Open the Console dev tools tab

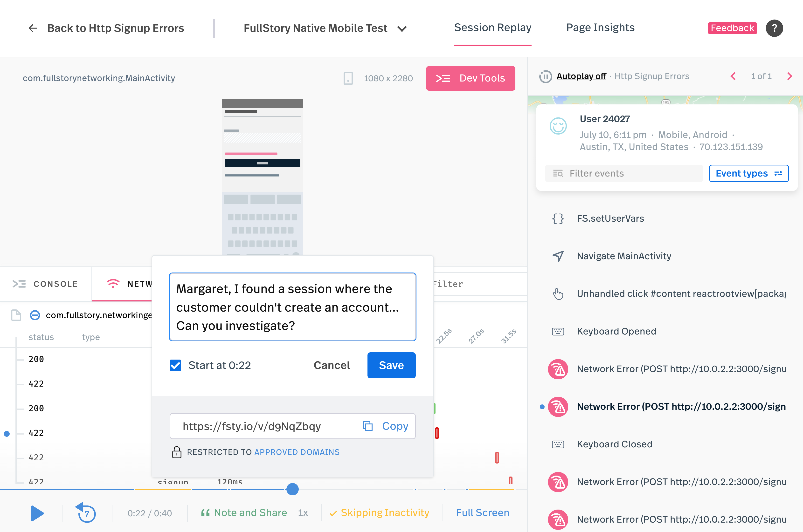45,284
